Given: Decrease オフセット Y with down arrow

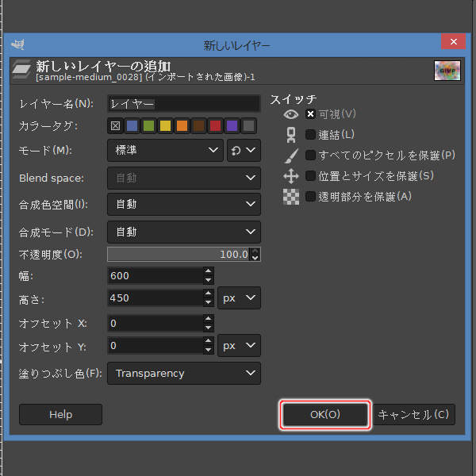Looking at the screenshot, I should coord(208,350).
